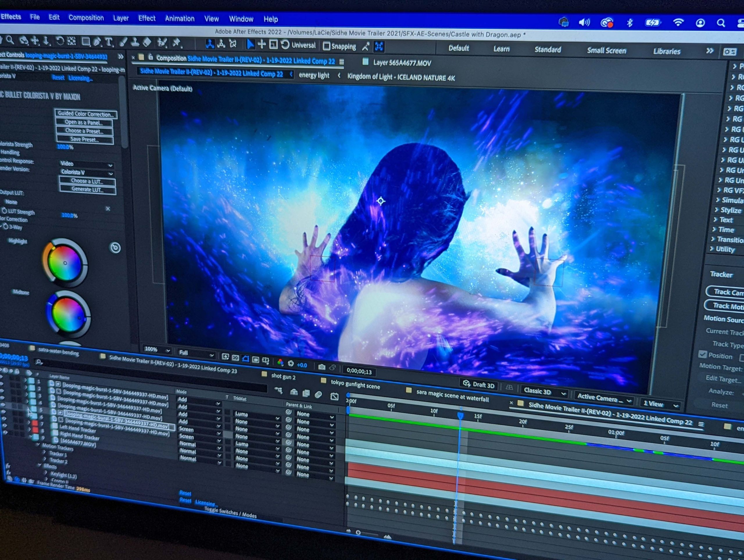
Task: Select the Roto Brush tool
Action: point(162,43)
